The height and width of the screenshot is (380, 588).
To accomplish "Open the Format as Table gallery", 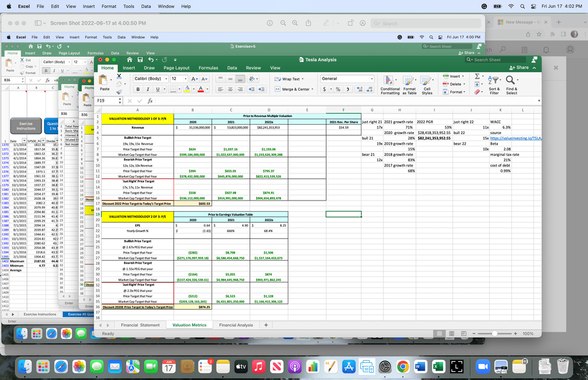I will click(409, 80).
